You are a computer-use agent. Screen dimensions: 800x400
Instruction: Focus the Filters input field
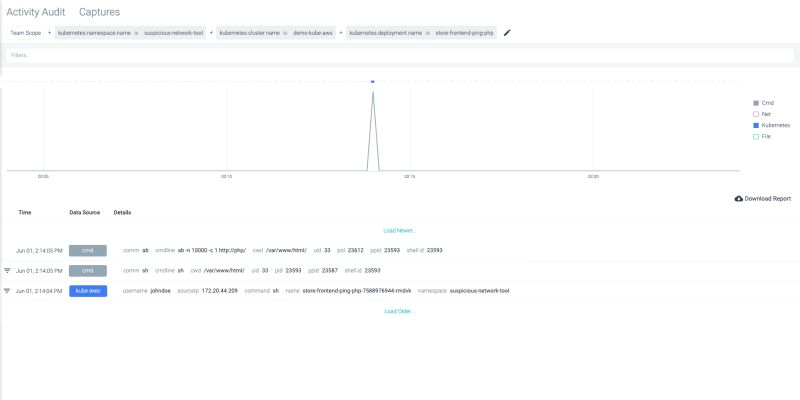click(x=400, y=55)
